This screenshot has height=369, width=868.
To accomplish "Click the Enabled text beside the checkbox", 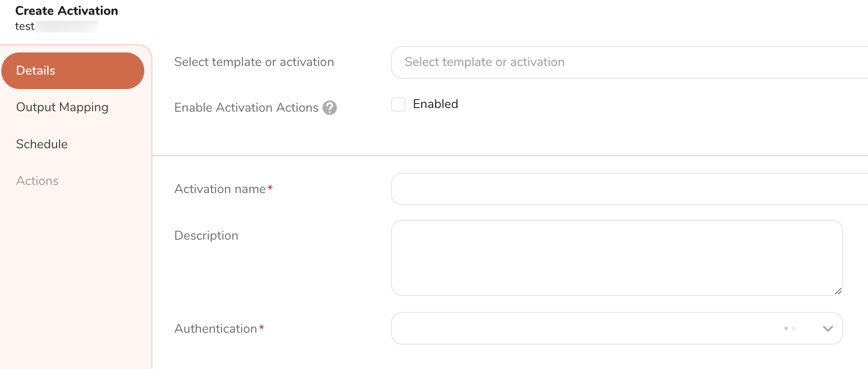I will click(x=435, y=104).
